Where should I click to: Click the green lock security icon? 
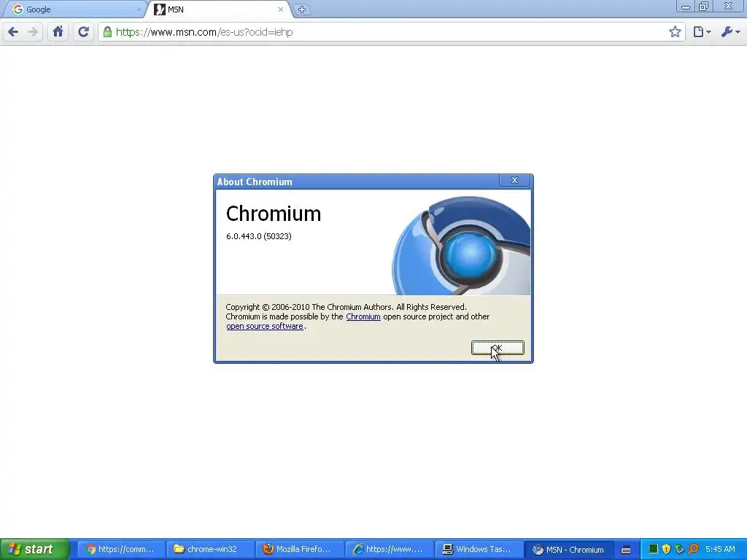tap(108, 32)
